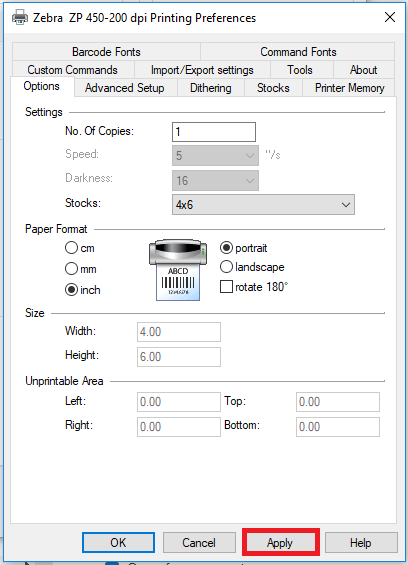Click the Apply button
The width and height of the screenshot is (408, 565).
(280, 543)
